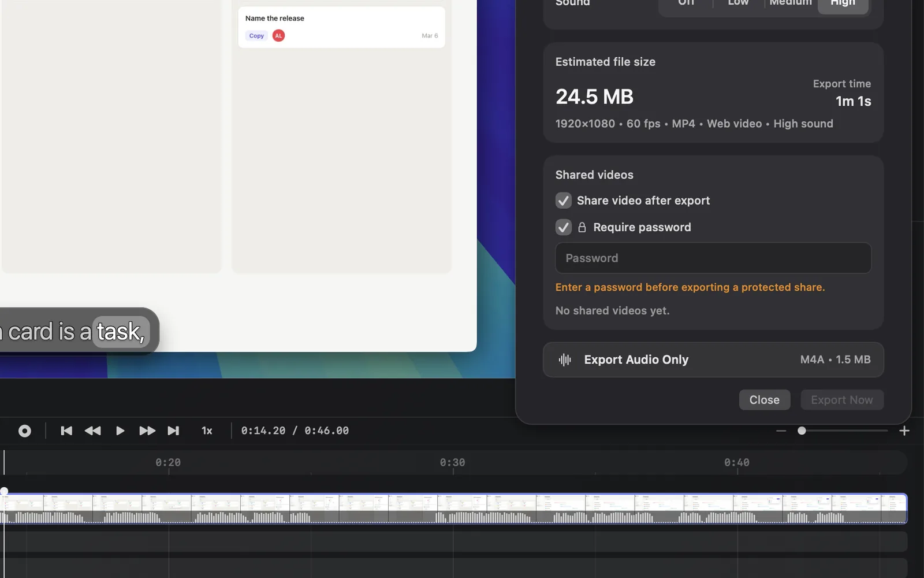Change the 1x playback speed
The height and width of the screenshot is (578, 924).
click(x=207, y=431)
